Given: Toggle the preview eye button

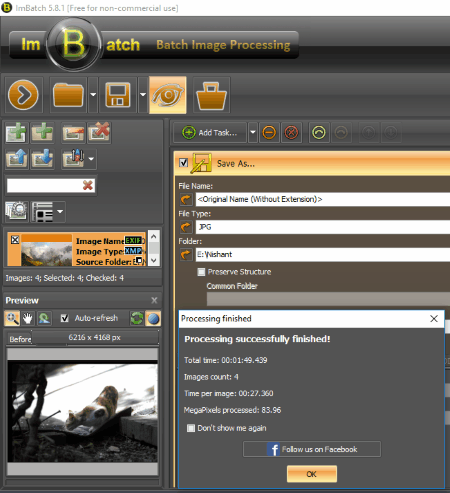Looking at the screenshot, I should coord(168,95).
